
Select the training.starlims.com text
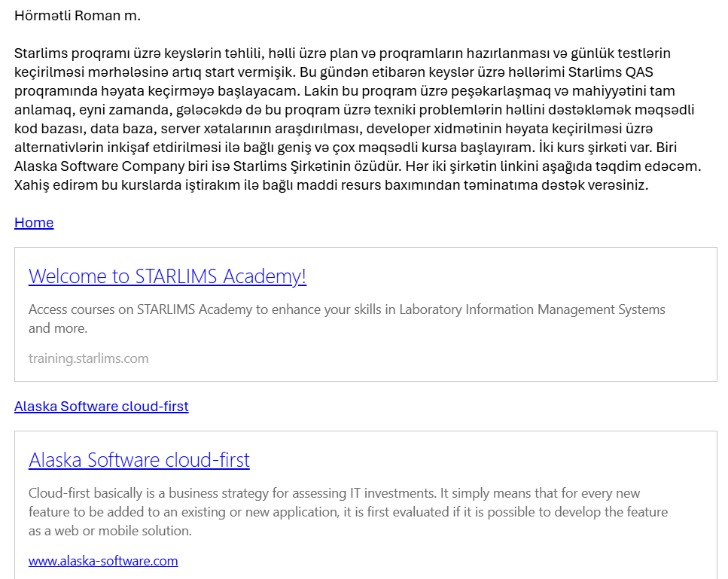coord(88,358)
